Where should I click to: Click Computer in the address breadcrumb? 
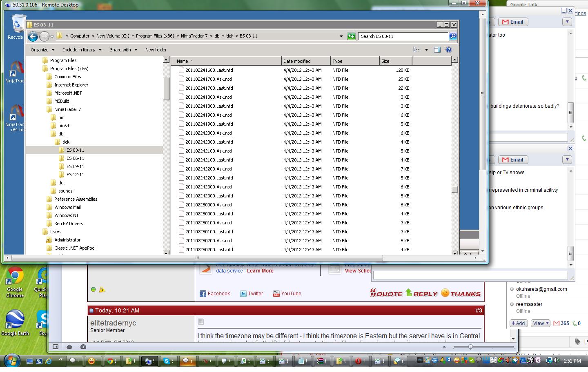coord(80,36)
